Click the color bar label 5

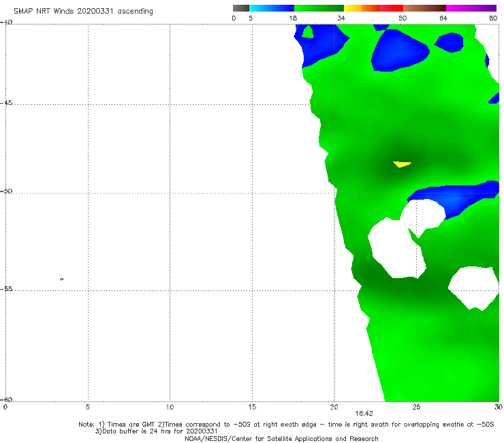tap(251, 18)
